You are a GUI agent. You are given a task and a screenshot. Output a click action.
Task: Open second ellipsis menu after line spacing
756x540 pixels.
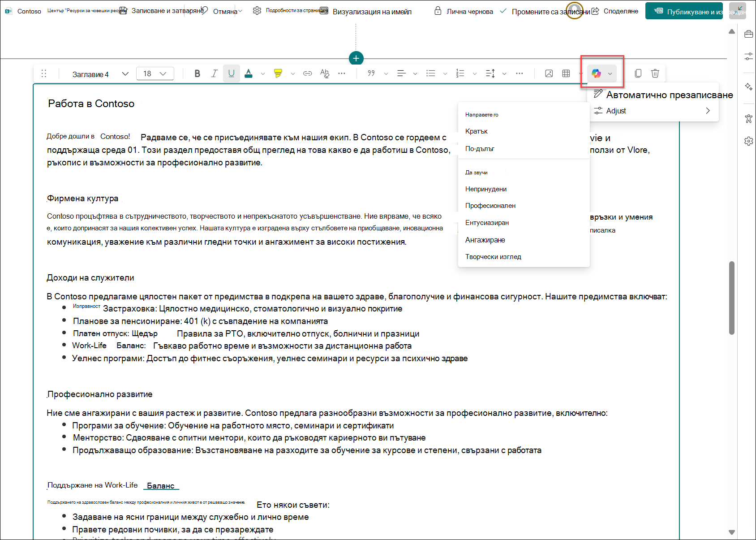(519, 73)
